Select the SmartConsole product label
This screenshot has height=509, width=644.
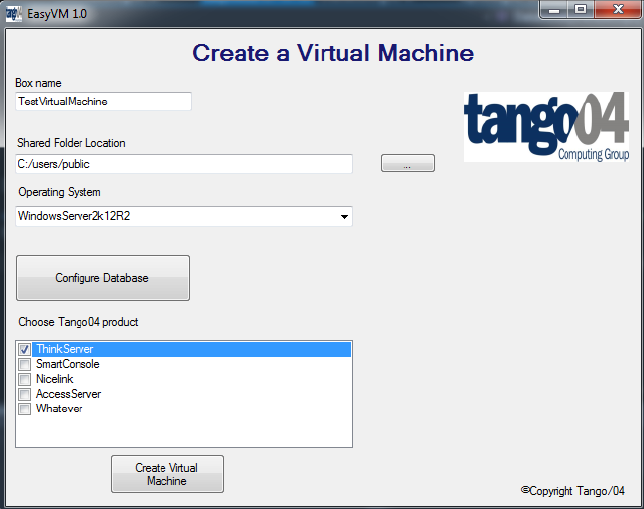coord(68,364)
